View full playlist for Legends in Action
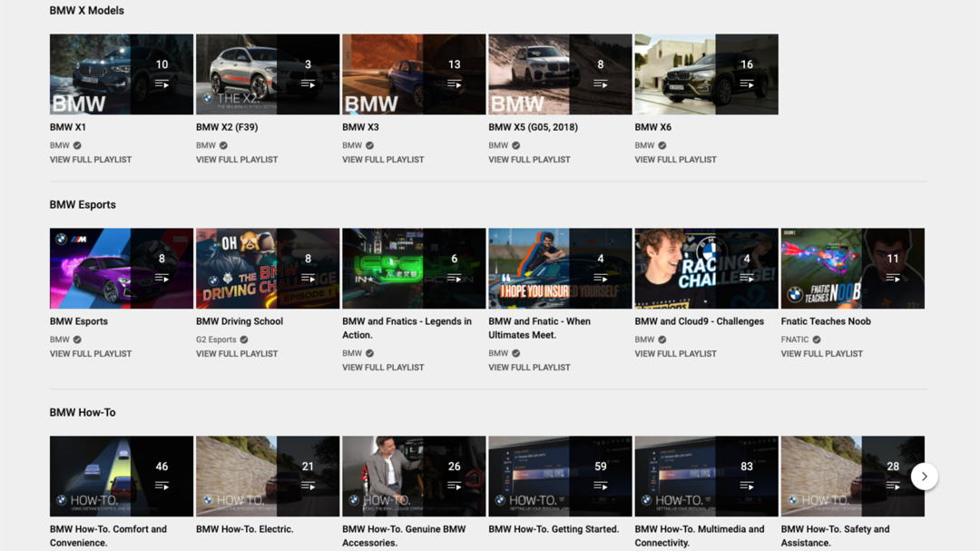The width and height of the screenshot is (980, 551). [x=383, y=367]
